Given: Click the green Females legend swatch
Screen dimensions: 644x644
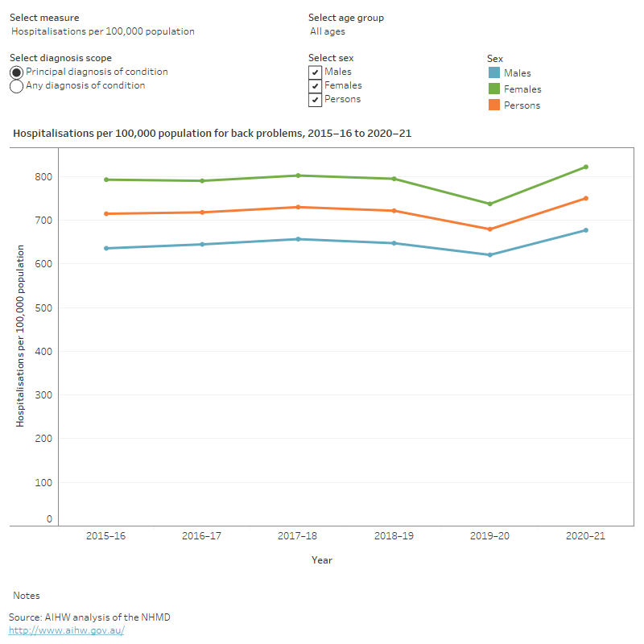Looking at the screenshot, I should pyautogui.click(x=493, y=89).
